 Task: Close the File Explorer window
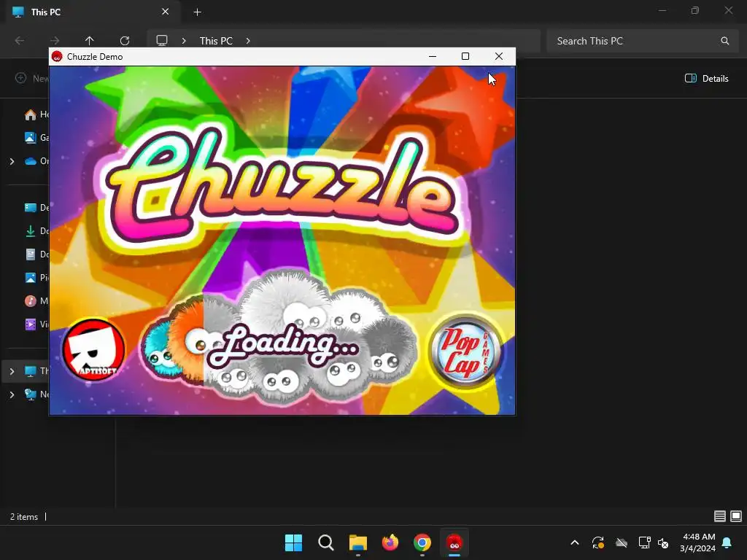tap(729, 10)
